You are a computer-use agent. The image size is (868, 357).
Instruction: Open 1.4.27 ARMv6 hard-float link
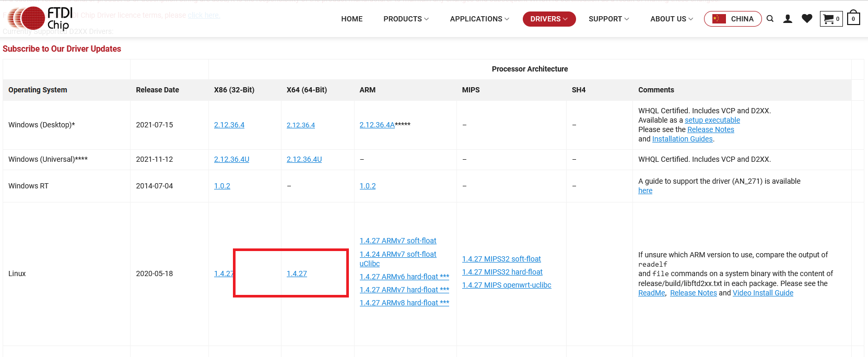click(404, 277)
